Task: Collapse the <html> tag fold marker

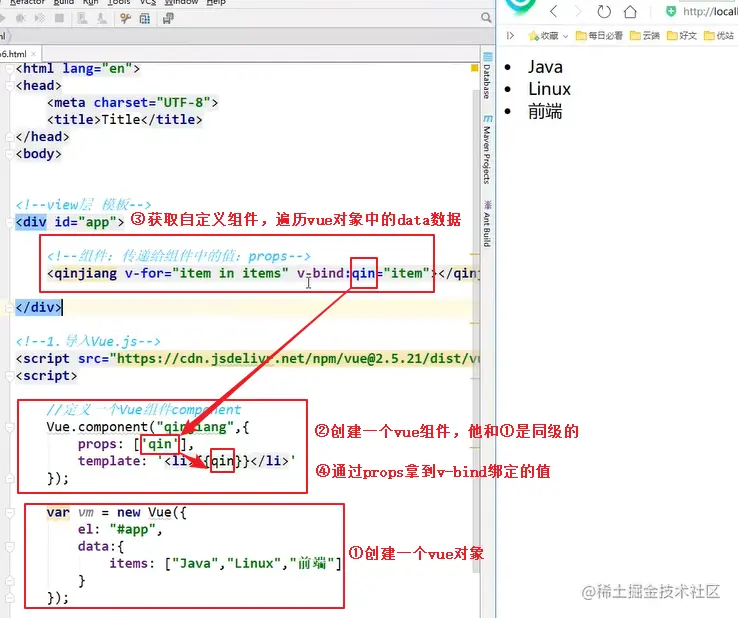Action: click(x=10, y=69)
